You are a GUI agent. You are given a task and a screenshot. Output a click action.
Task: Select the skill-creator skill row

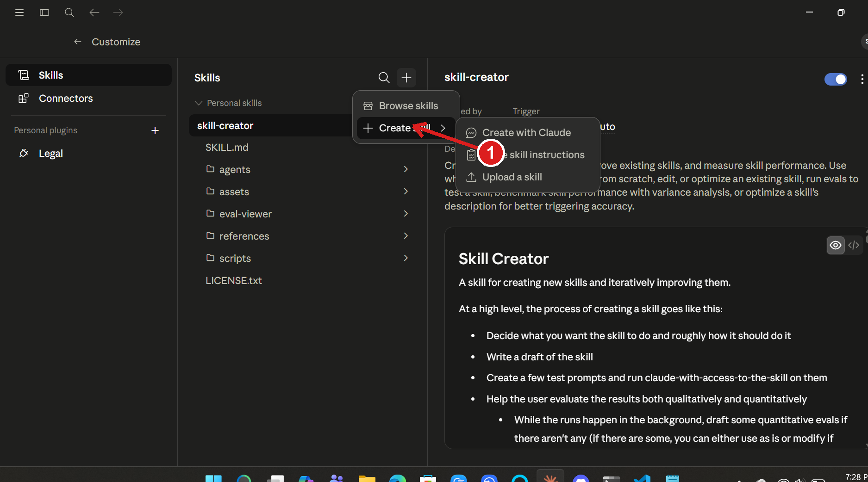[270, 125]
